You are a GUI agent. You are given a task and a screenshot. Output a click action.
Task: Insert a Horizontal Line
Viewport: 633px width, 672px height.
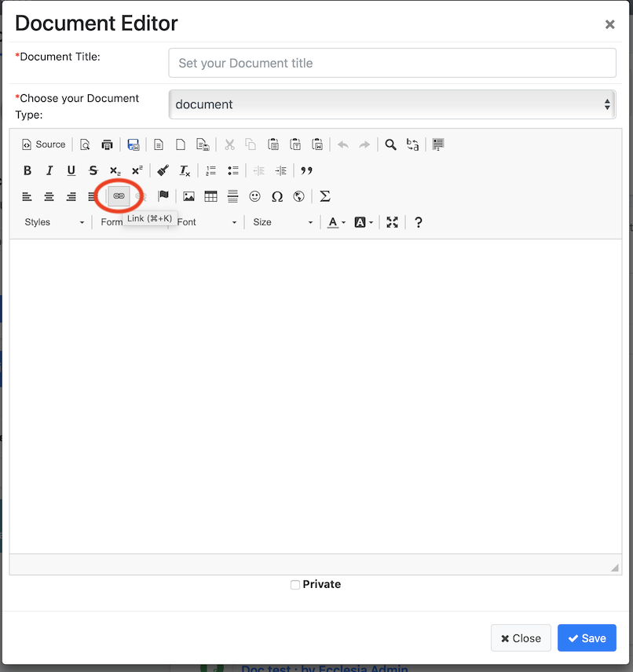(233, 196)
